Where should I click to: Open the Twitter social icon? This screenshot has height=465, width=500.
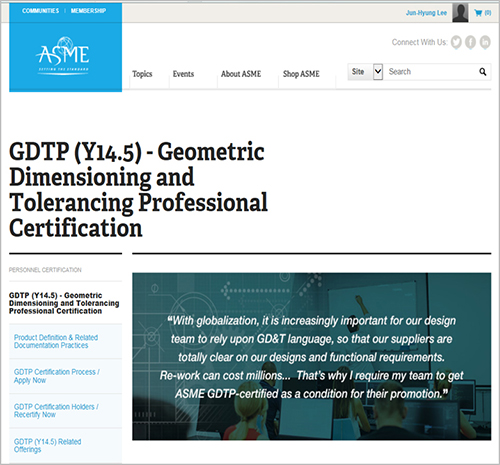coord(456,42)
